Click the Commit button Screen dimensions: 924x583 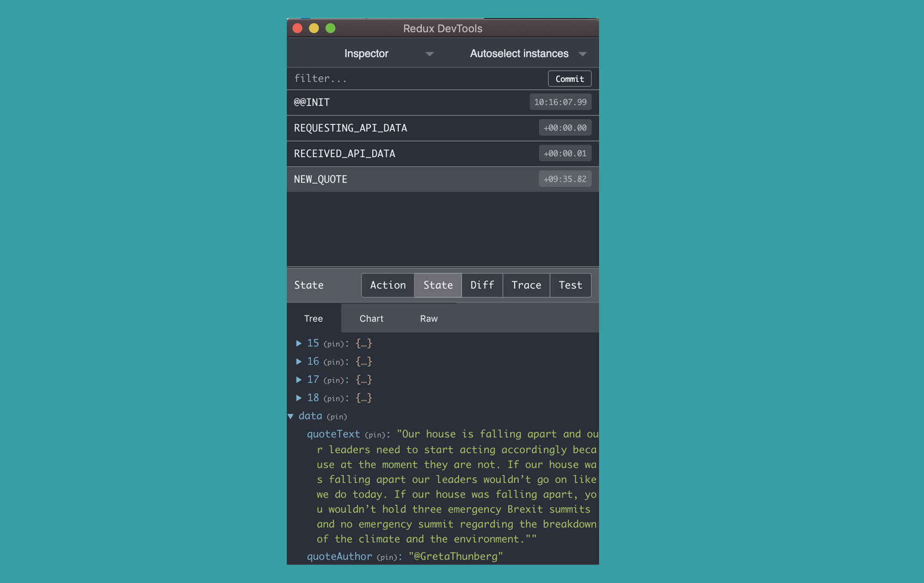click(569, 79)
